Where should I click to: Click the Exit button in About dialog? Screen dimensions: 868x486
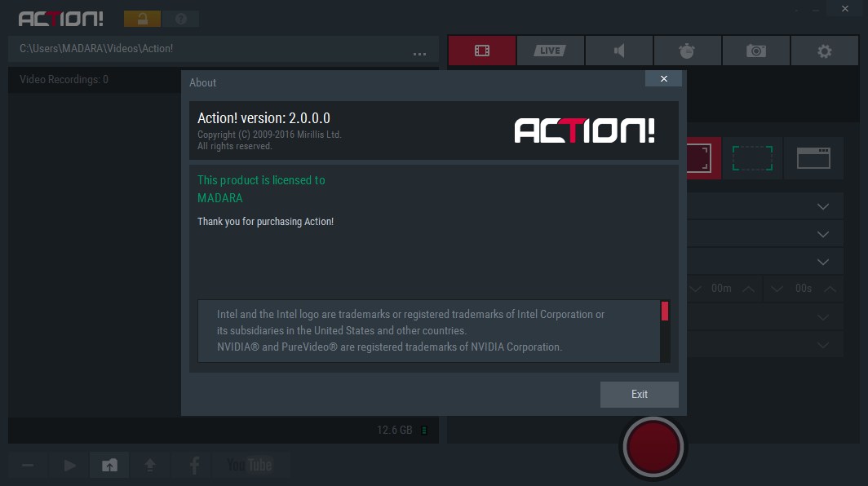tap(640, 394)
